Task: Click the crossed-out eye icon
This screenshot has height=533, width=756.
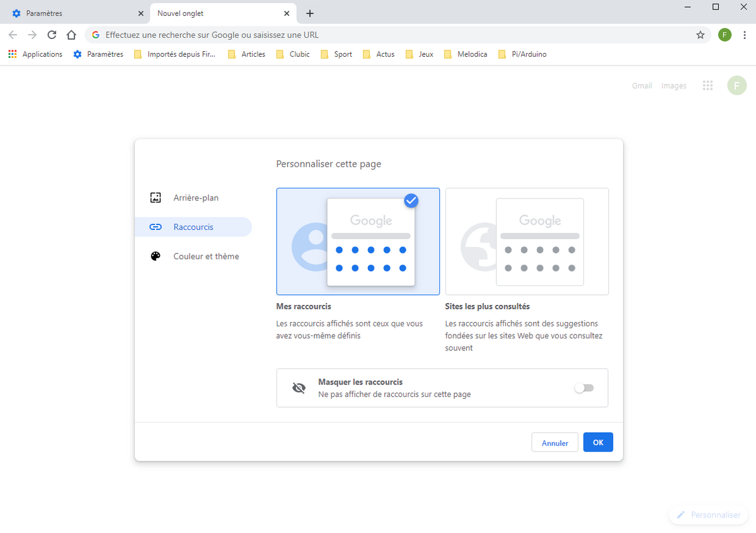Action: 299,388
